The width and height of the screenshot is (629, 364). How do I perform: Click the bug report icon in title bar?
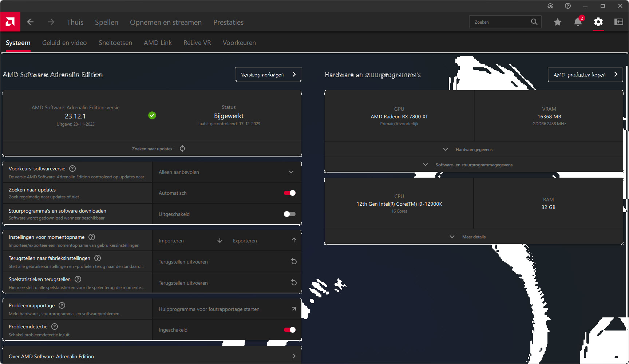tap(550, 6)
